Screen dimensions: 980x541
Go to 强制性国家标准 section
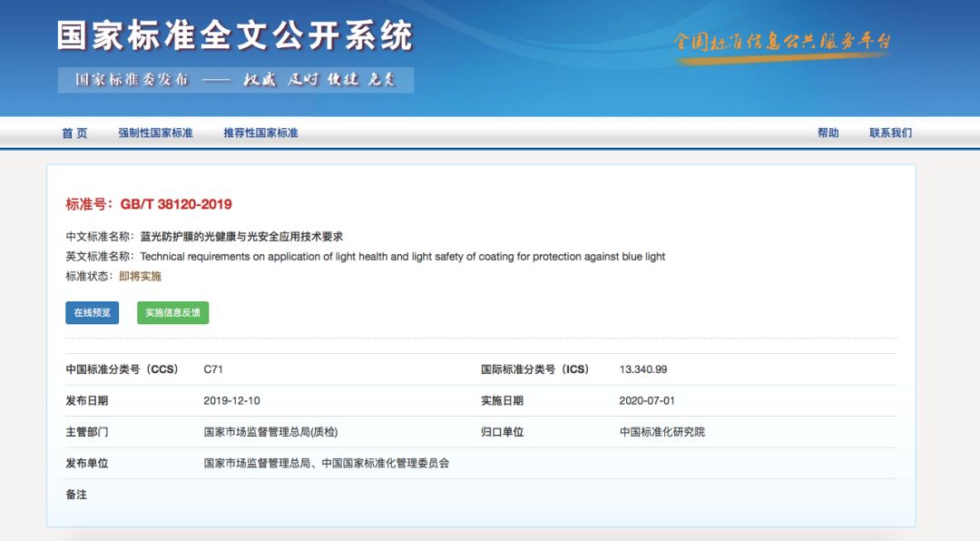156,133
